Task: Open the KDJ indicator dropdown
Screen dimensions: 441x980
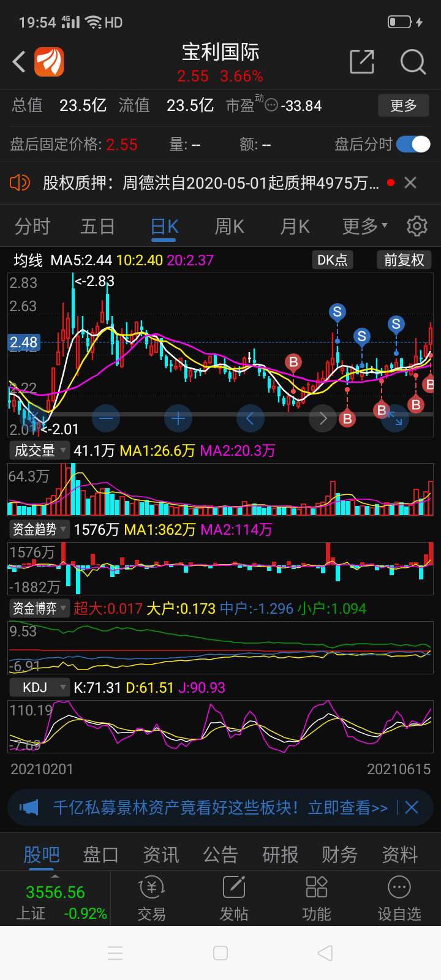Action: click(39, 687)
